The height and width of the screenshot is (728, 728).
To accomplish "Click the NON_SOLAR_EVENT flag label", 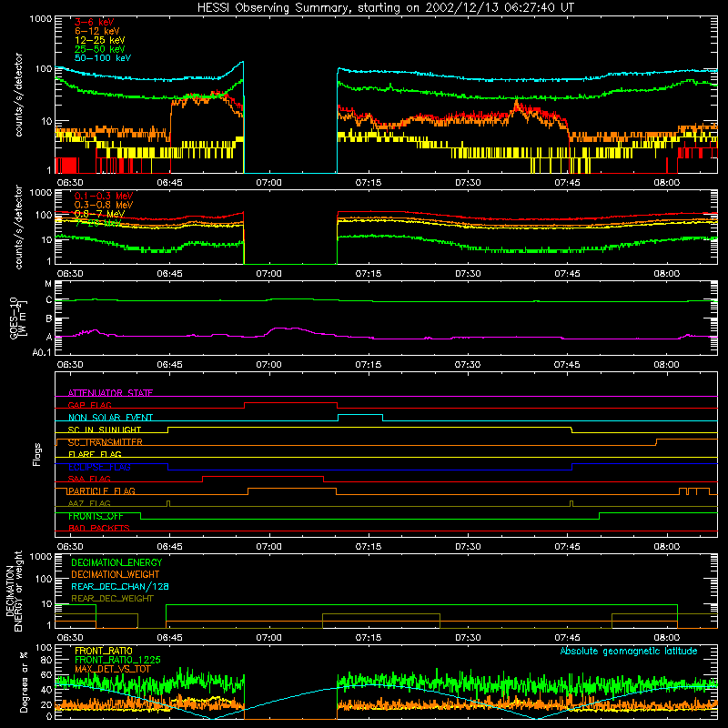I will tap(110, 418).
